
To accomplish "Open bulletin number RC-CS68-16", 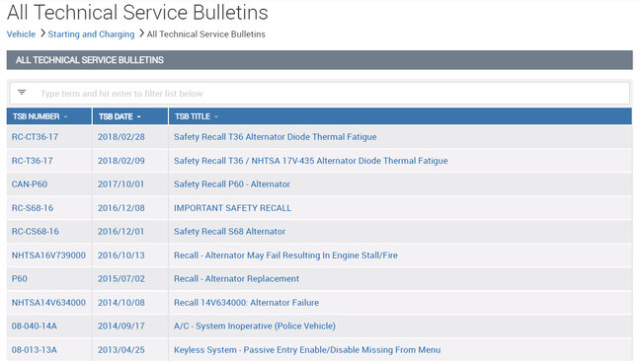I will coord(36,231).
